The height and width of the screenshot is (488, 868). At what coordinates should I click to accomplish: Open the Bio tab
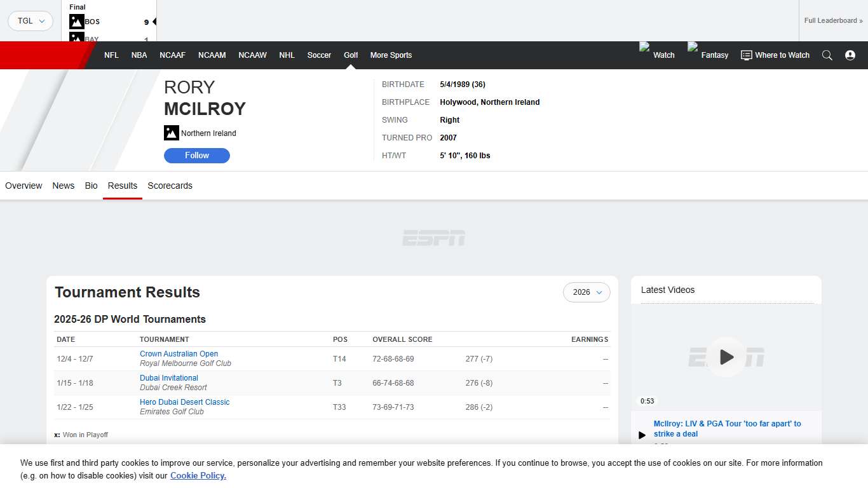(x=91, y=186)
